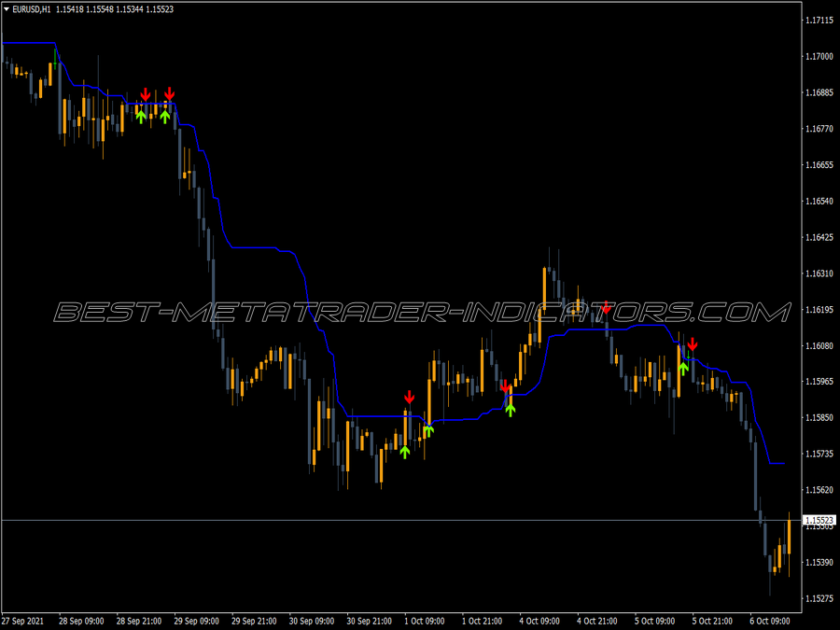Click the 1.15965 price axis label
Screen dimensions: 840x630
tap(819, 382)
